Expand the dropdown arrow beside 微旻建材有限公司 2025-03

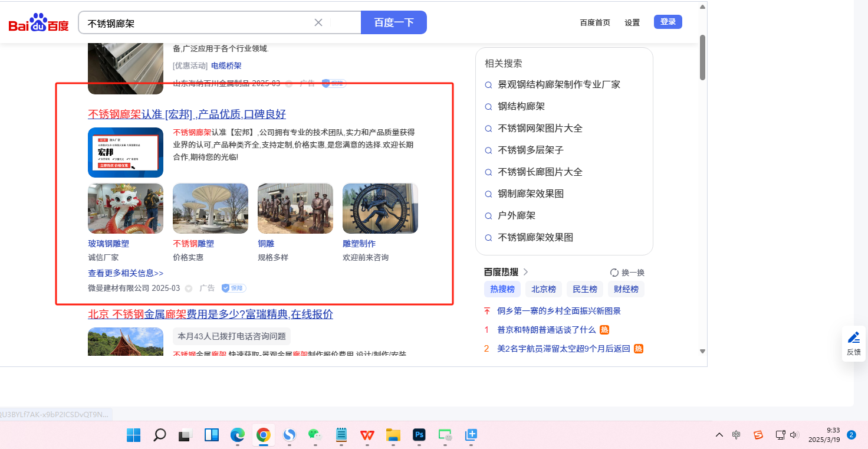[x=189, y=289]
